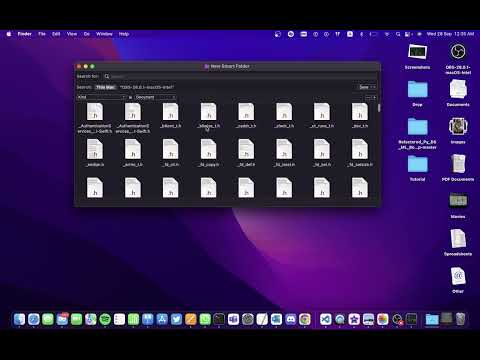Launch Visual Studio Code from dock

pyautogui.click(x=326, y=319)
